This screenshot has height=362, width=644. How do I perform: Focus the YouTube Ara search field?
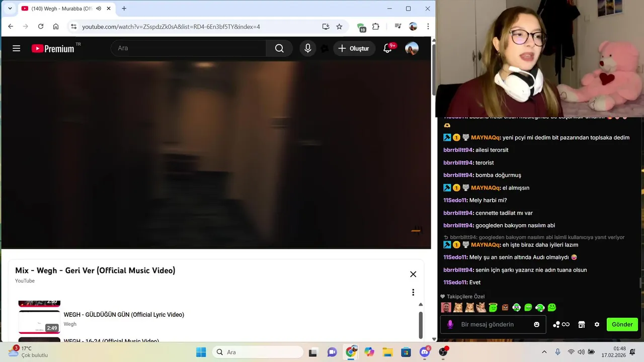coord(189,48)
